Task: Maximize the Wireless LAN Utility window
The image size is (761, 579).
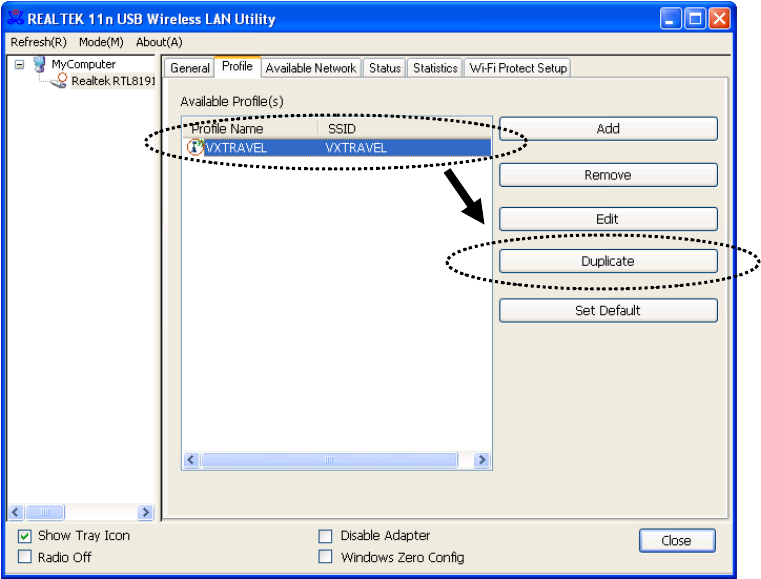Action: tap(695, 19)
